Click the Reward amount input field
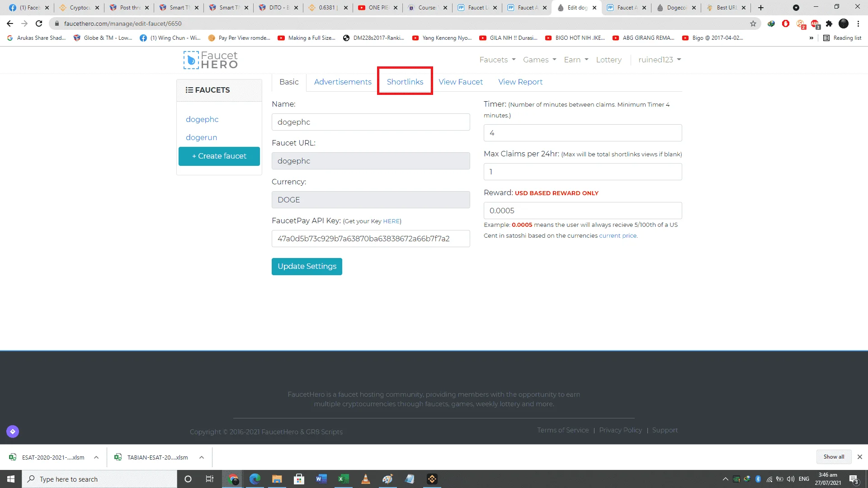 (583, 211)
